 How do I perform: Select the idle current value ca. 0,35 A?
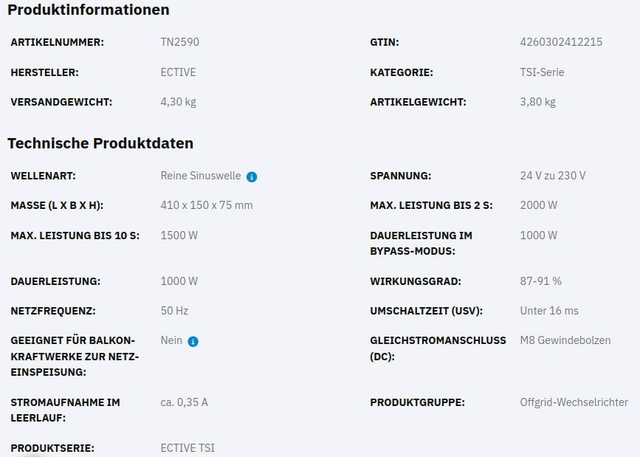coord(184,402)
